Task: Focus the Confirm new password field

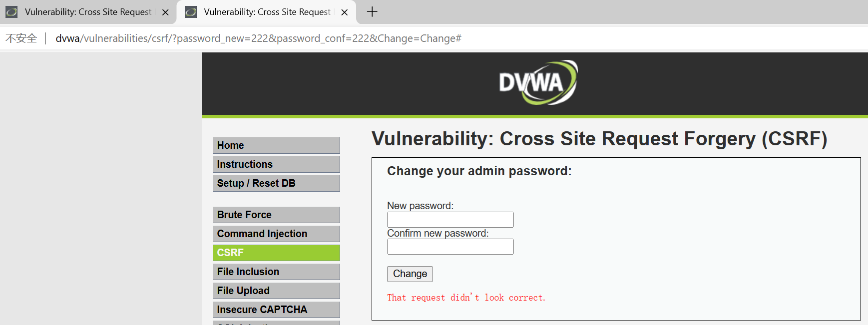Action: (x=450, y=247)
